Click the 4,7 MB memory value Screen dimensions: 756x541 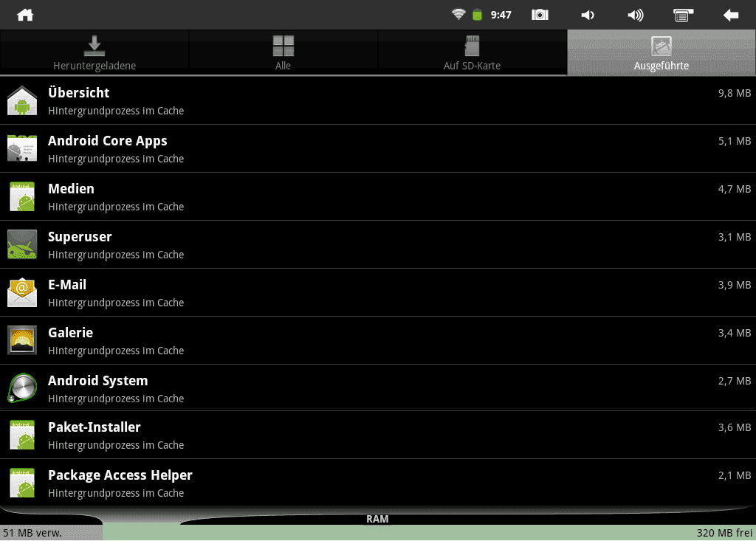pos(735,190)
